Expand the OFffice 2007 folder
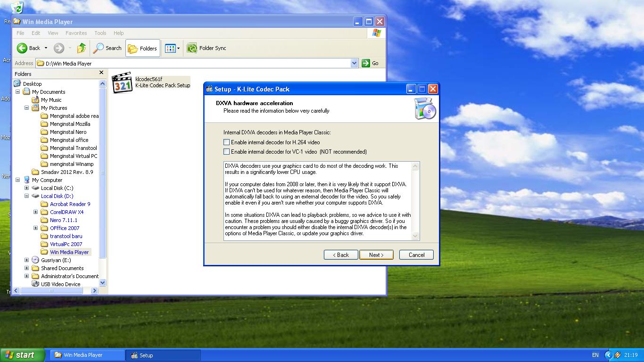Viewport: 644px width, 362px height. [36, 228]
